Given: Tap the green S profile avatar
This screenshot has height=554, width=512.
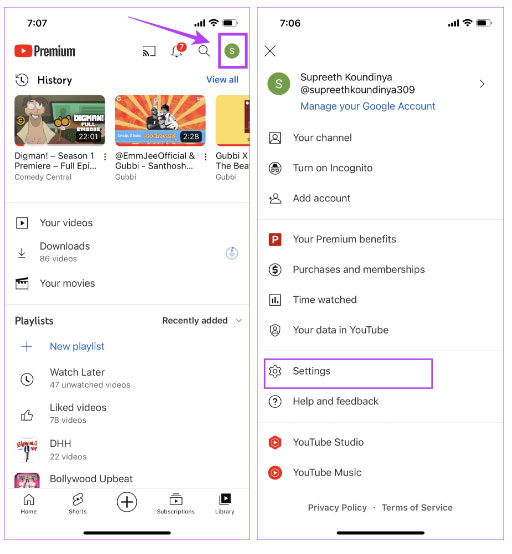Looking at the screenshot, I should tap(232, 51).
